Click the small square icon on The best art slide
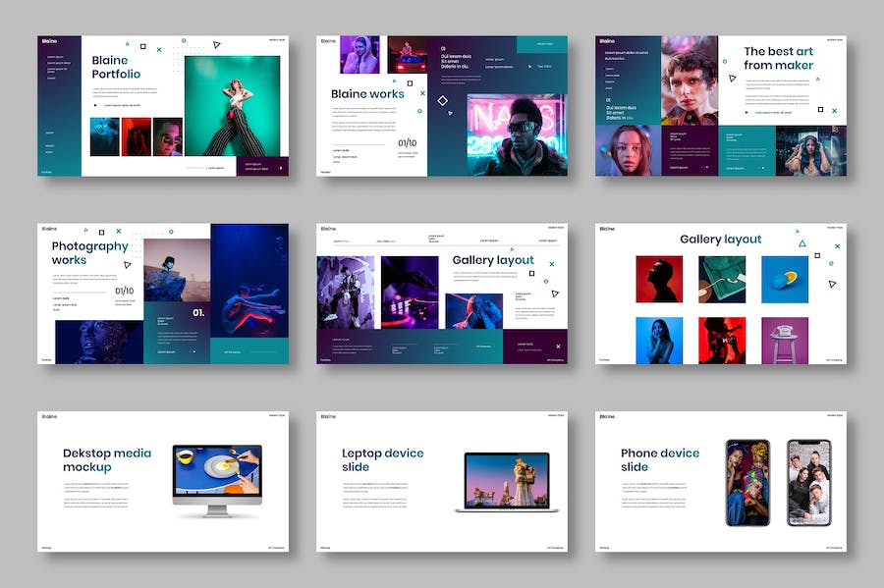Viewport: 884px width, 588px height. pos(820,110)
